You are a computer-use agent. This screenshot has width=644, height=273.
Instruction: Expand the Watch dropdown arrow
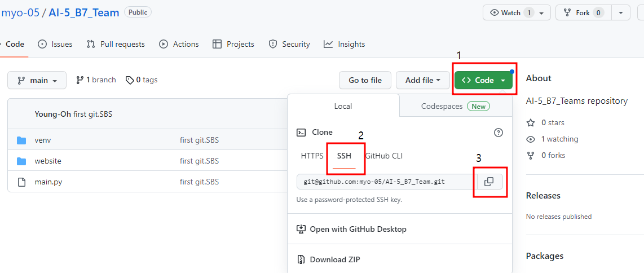click(542, 13)
